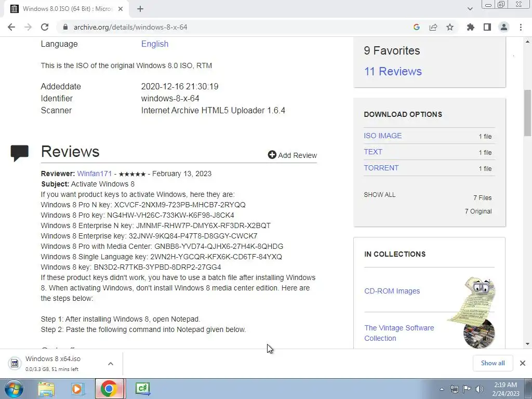Image resolution: width=532 pixels, height=399 pixels.
Task: Click the Chrome taskbar icon
Action: pyautogui.click(x=109, y=389)
